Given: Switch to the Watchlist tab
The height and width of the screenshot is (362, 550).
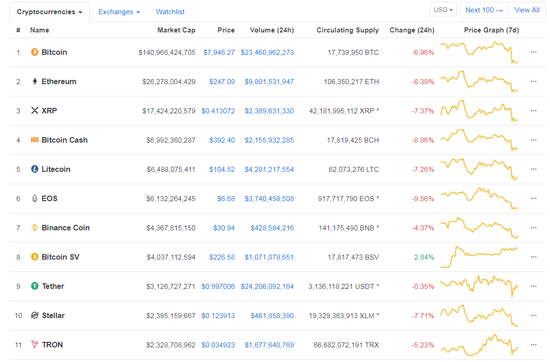Looking at the screenshot, I should 170,12.
